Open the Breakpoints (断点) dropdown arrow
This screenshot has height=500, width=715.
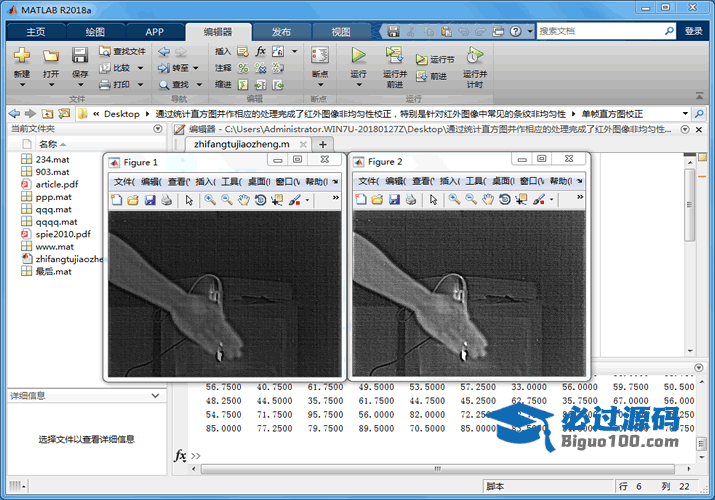click(x=320, y=85)
